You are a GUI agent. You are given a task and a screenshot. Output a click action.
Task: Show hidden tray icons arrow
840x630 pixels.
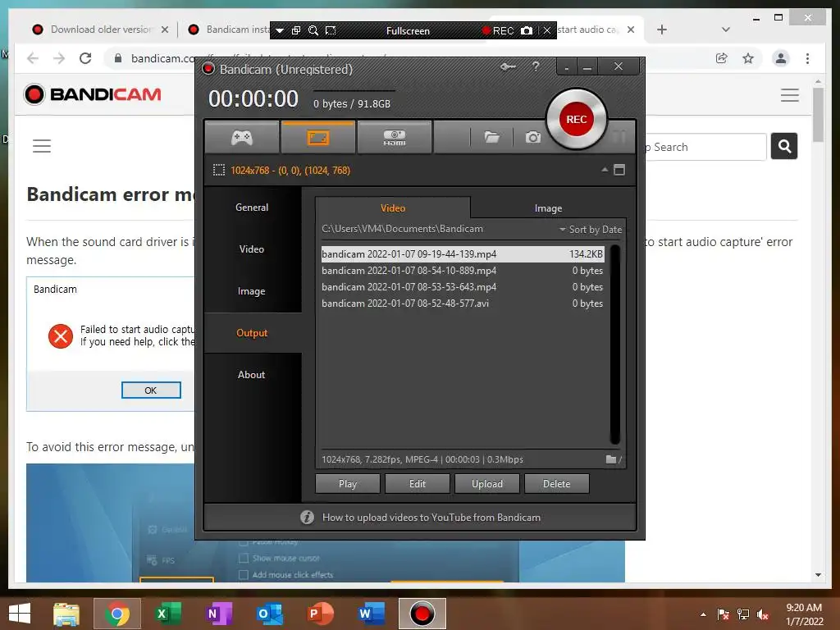pos(703,614)
